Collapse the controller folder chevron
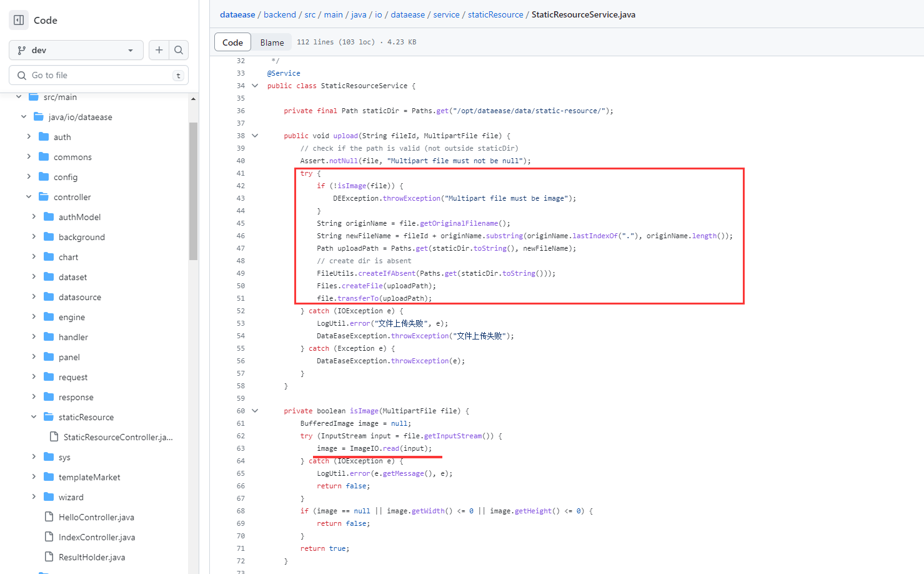This screenshot has width=924, height=574. [x=29, y=197]
